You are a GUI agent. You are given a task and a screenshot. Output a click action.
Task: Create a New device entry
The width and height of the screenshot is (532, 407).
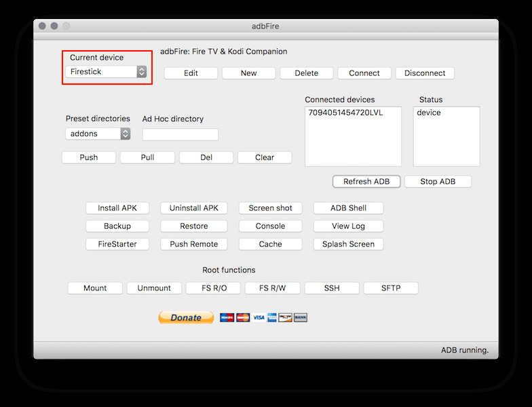click(248, 73)
